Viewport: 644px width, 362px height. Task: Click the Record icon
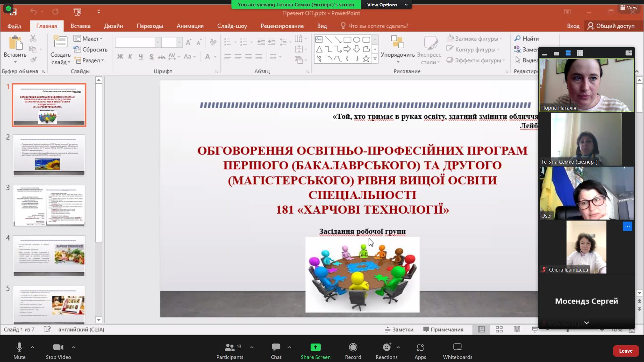coord(353,347)
